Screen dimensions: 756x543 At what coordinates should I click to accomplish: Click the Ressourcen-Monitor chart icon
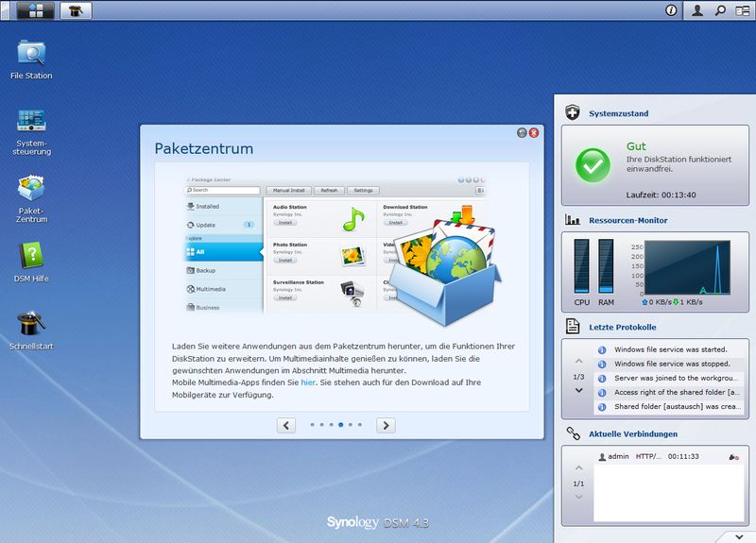tap(573, 220)
